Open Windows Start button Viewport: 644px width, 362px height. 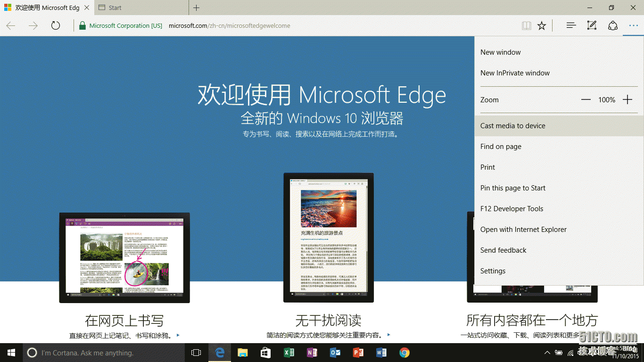[x=11, y=353]
